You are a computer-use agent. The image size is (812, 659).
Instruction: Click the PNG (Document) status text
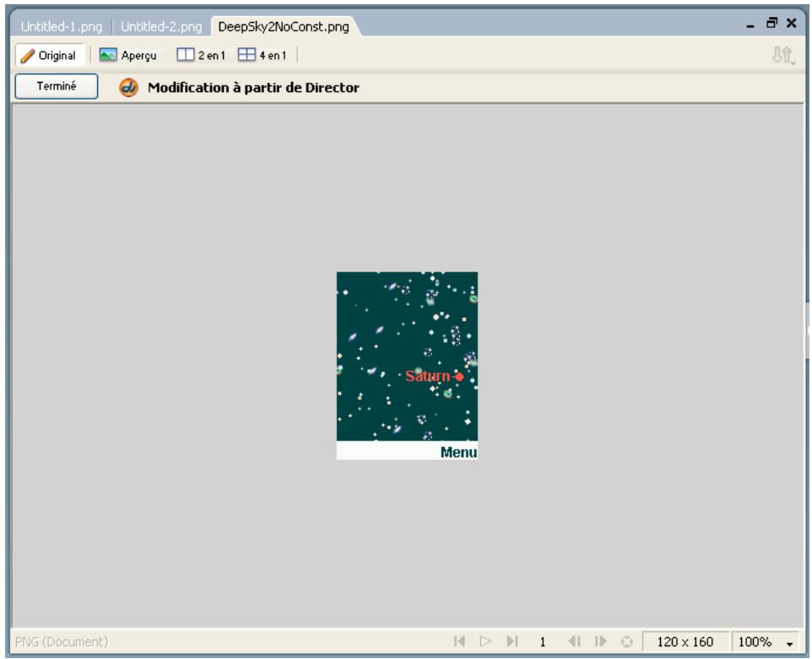pos(62,642)
